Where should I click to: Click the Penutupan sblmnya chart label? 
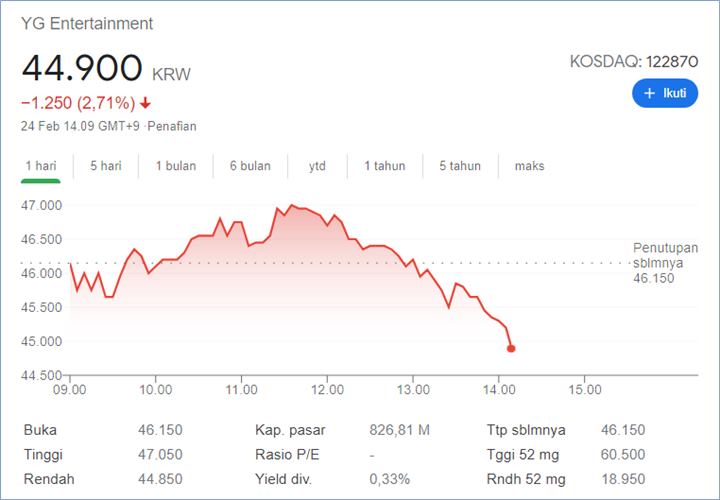point(665,262)
